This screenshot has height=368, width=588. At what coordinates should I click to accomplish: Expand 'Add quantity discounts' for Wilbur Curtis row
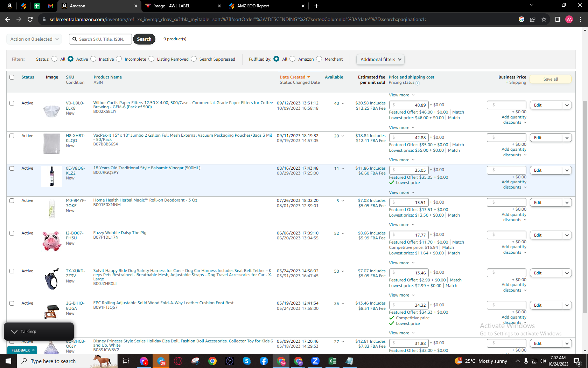[x=514, y=120]
